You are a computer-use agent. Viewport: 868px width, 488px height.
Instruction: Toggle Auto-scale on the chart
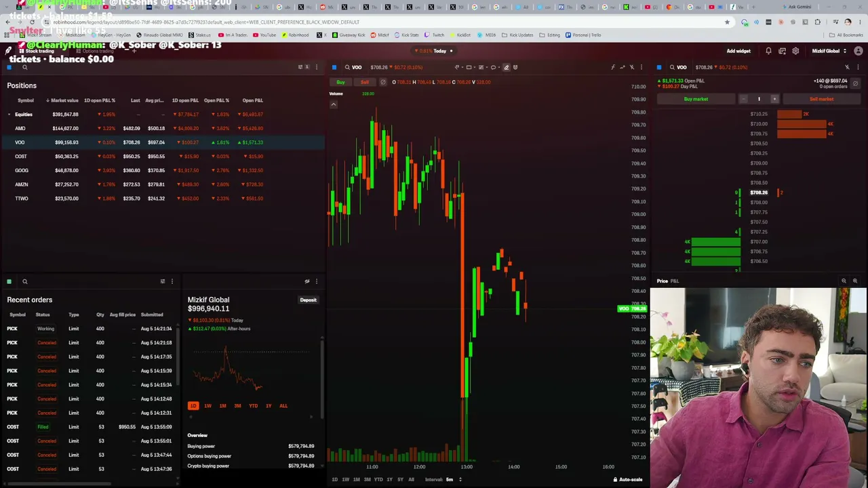coord(628,479)
